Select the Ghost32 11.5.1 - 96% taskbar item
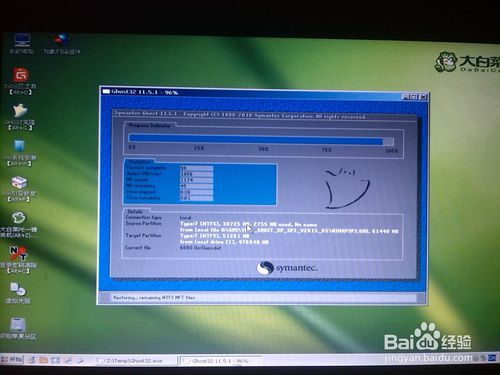Viewport: 500px width, 375px height. coord(220,361)
